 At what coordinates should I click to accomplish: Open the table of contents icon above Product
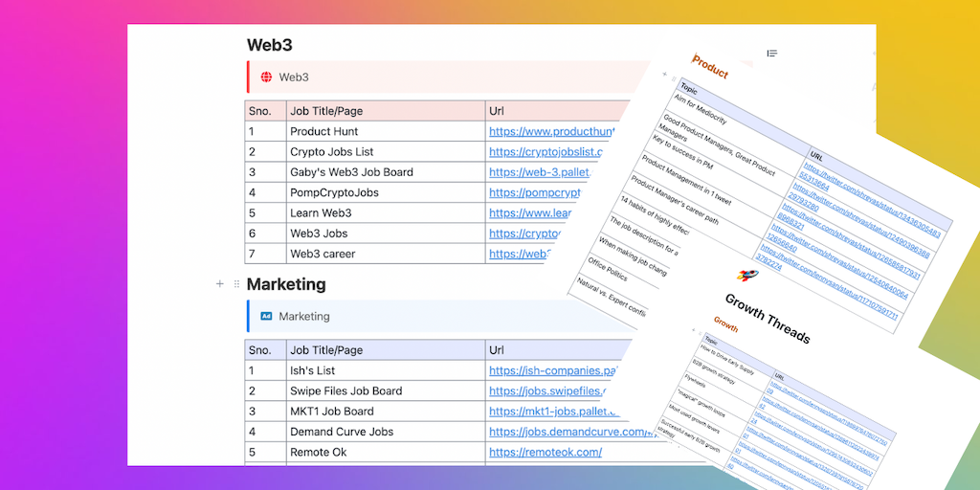click(x=772, y=54)
